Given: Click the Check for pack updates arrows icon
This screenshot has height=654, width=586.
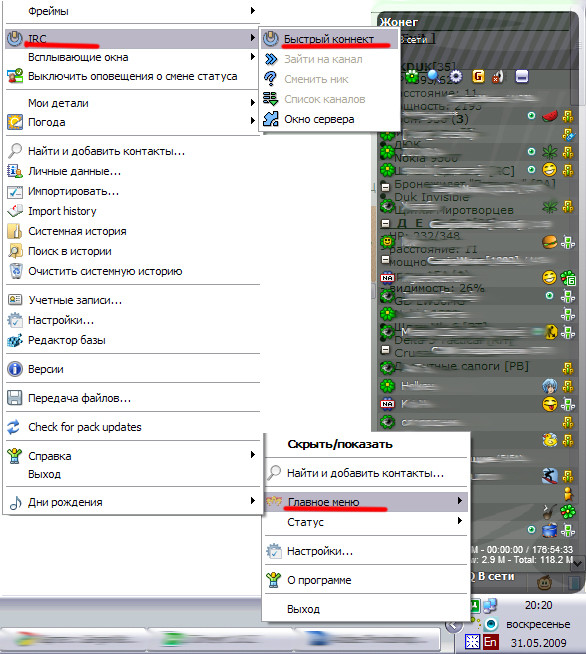Looking at the screenshot, I should tap(14, 427).
